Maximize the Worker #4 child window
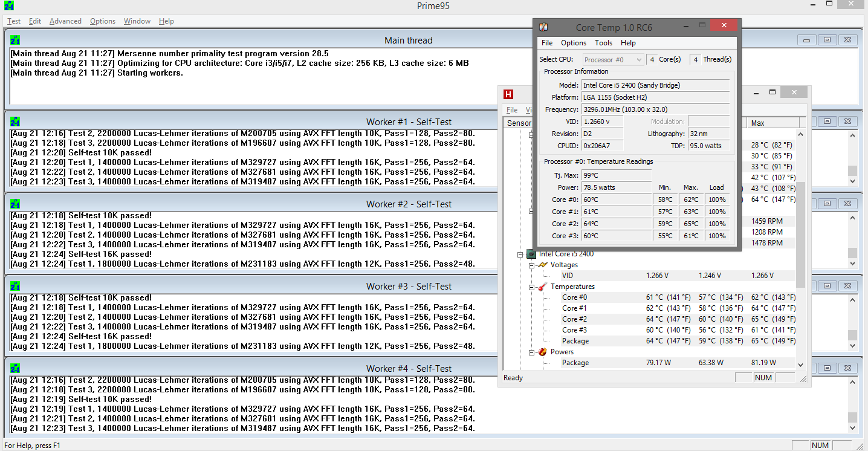 [x=827, y=369]
